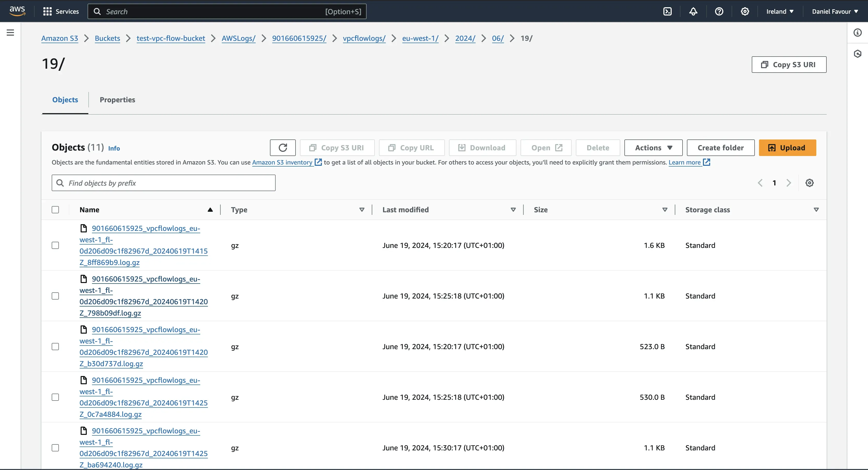Open Daniel Favour account dropdown
Screen dimensions: 868x470
click(835, 11)
